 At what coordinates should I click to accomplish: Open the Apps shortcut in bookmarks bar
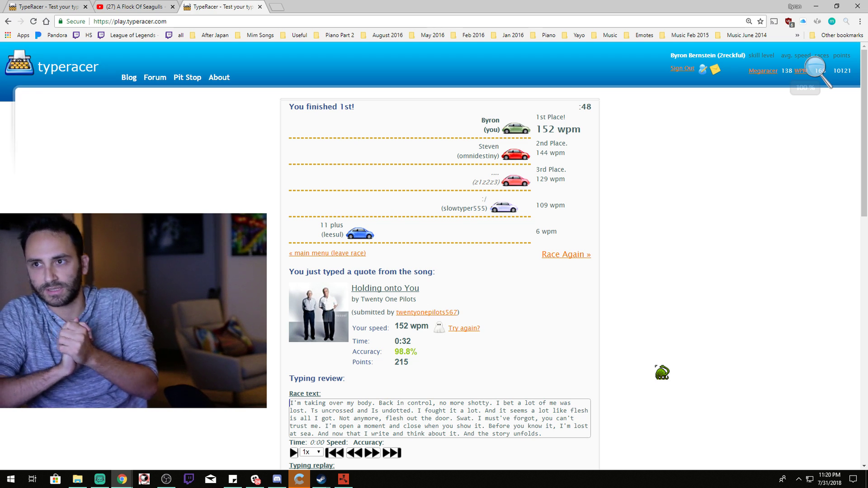point(17,35)
